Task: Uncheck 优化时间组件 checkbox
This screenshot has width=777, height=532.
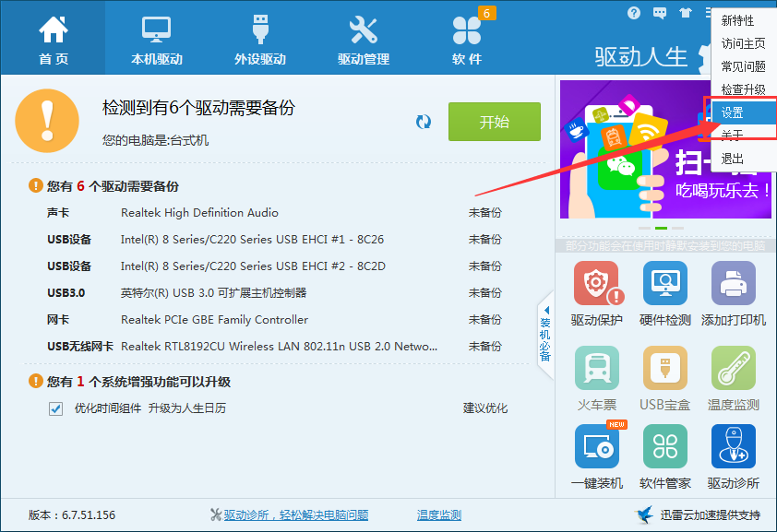Action: point(55,408)
